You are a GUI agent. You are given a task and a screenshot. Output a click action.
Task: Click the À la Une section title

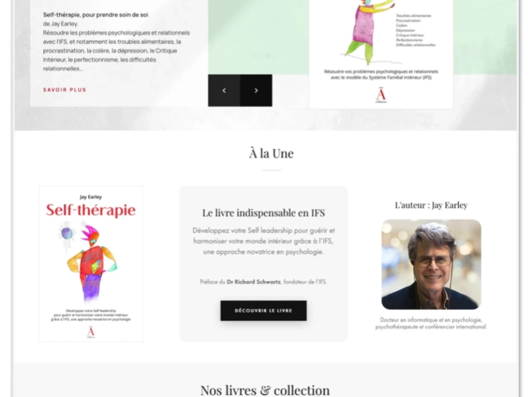click(271, 154)
